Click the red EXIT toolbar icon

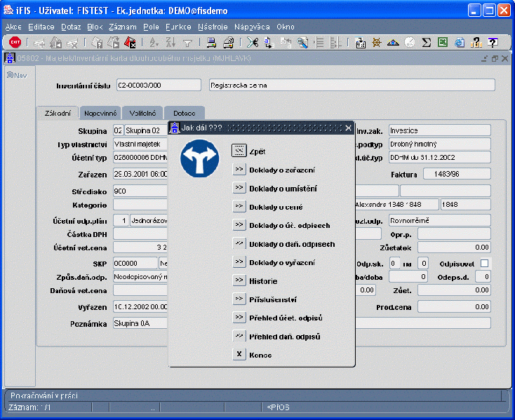click(x=14, y=42)
